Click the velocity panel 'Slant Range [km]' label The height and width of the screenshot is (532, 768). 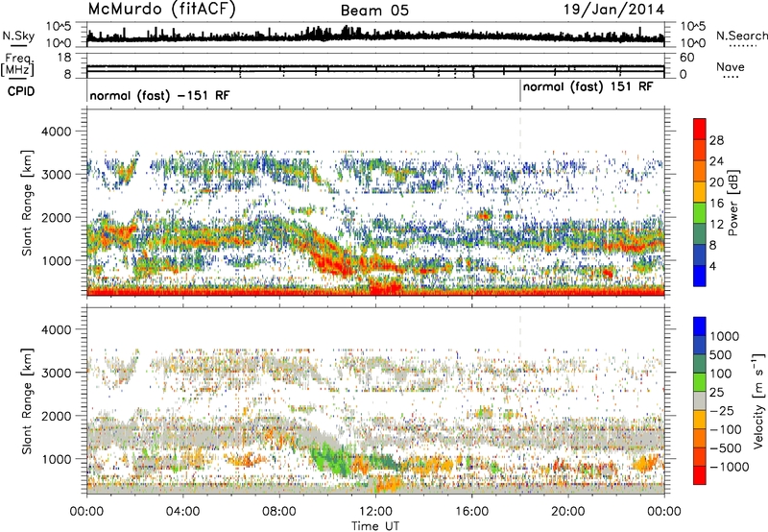tap(27, 400)
